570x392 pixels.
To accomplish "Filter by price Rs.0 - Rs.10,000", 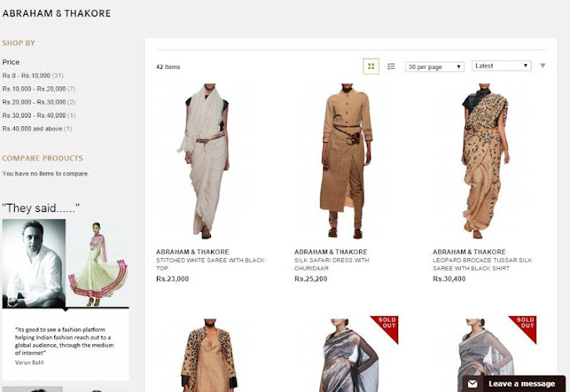I will tap(33, 75).
